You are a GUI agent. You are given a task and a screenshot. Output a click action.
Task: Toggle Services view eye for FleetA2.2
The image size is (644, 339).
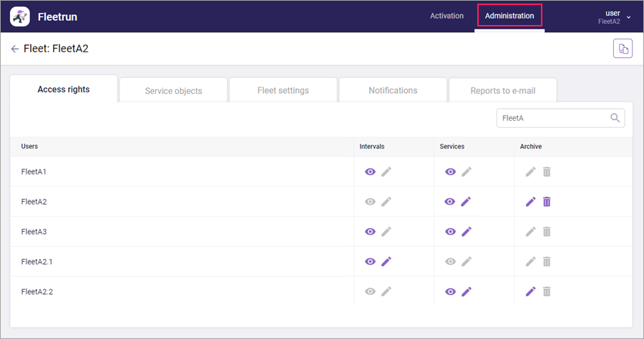pos(450,291)
